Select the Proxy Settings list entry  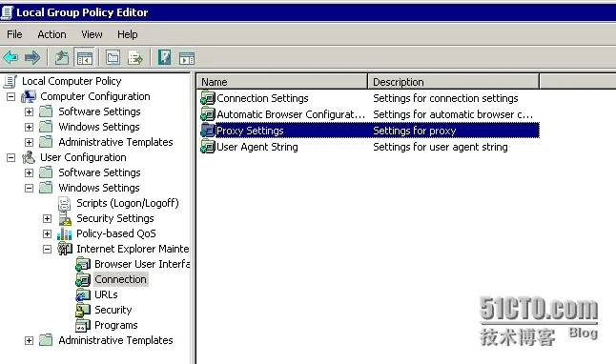pos(250,131)
